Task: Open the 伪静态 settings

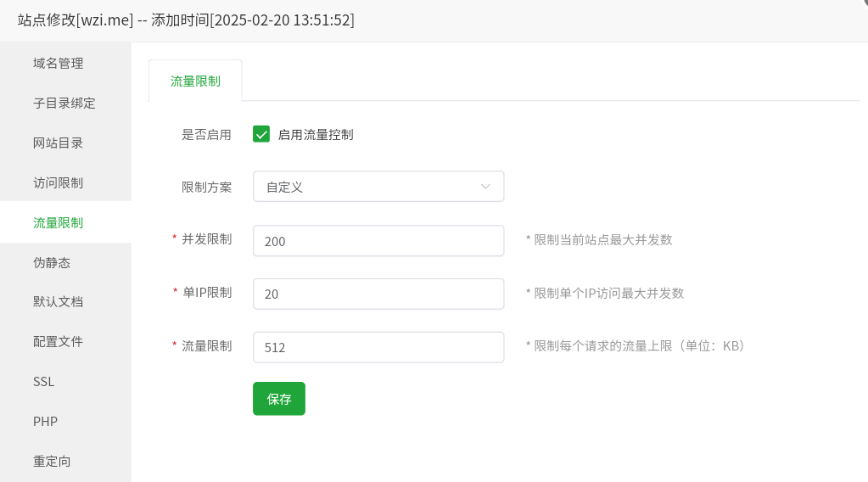Action: [x=52, y=262]
